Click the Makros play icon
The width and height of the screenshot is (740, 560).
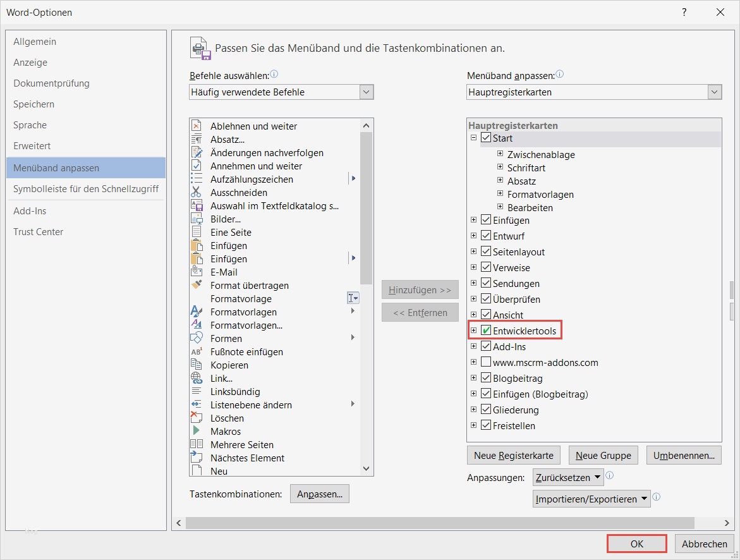pyautogui.click(x=197, y=431)
